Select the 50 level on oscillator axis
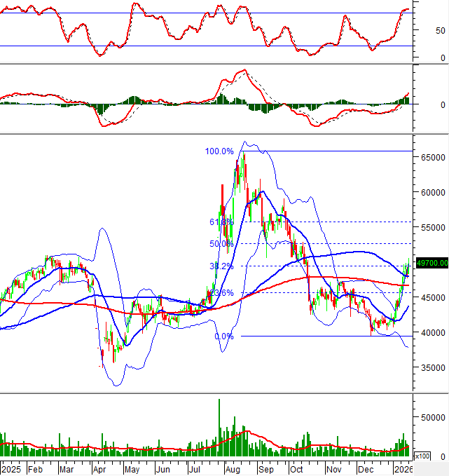 pyautogui.click(x=439, y=31)
